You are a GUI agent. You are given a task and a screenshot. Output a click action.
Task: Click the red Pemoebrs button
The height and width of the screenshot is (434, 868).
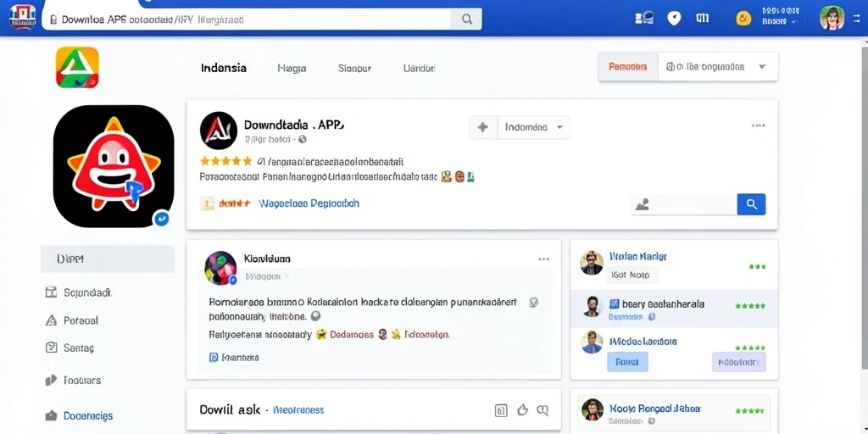click(628, 67)
